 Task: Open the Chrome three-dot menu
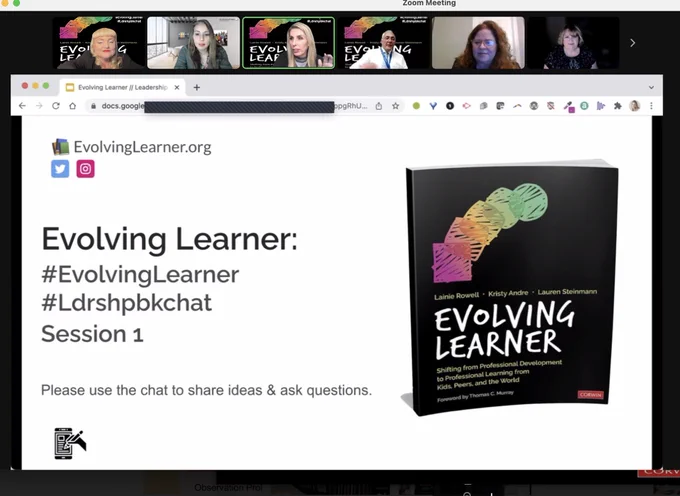pos(651,105)
